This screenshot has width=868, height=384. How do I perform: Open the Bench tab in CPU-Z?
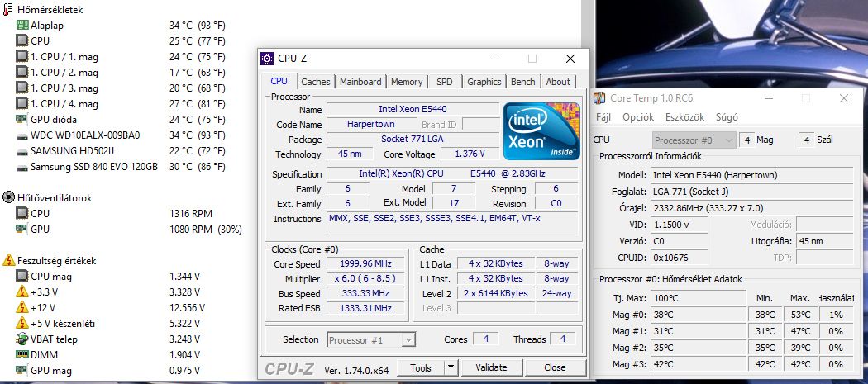pyautogui.click(x=523, y=82)
